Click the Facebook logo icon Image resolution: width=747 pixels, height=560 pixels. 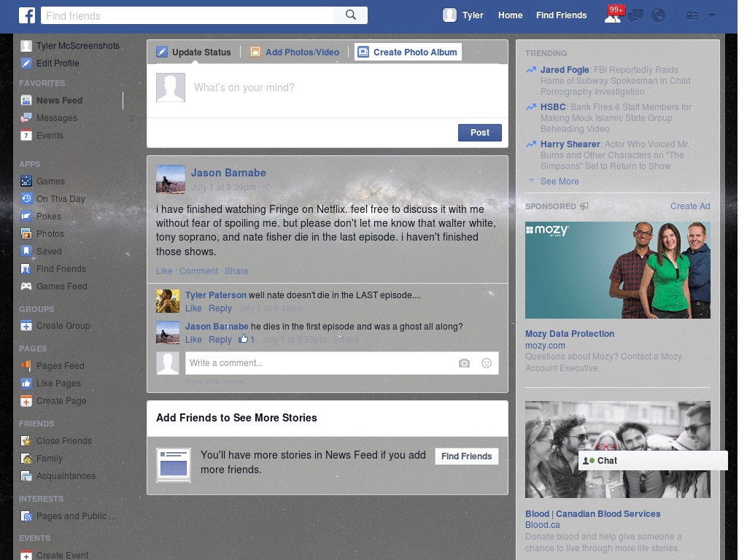(x=27, y=15)
